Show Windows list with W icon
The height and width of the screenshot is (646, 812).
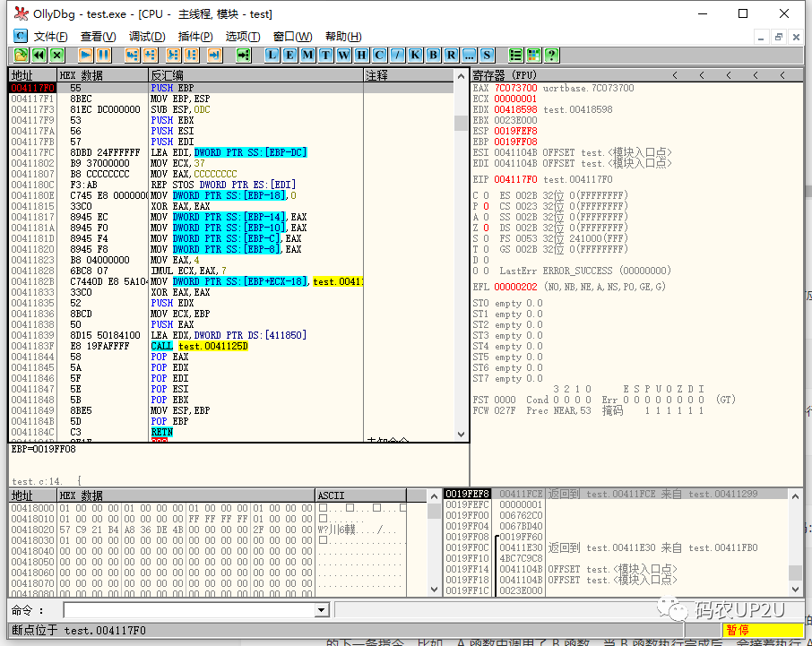click(x=343, y=55)
